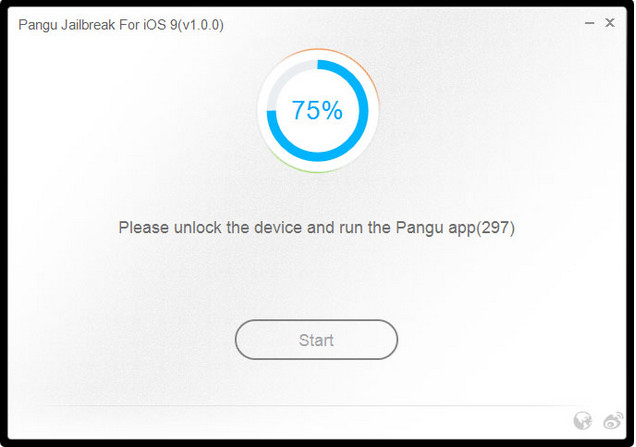Click the version number (v1.0.0) in title
The width and height of the screenshot is (636, 447).
(201, 25)
